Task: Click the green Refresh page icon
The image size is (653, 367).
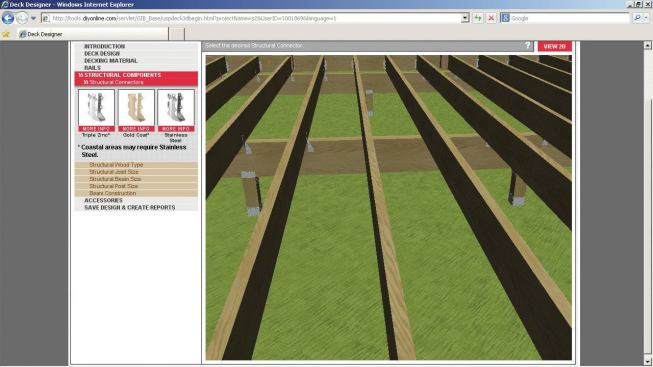Action: [478, 18]
